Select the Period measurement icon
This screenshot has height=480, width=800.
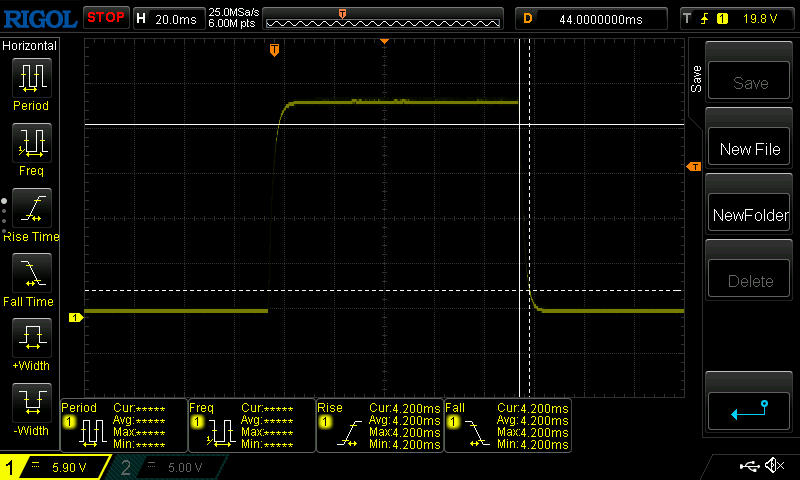[30, 84]
